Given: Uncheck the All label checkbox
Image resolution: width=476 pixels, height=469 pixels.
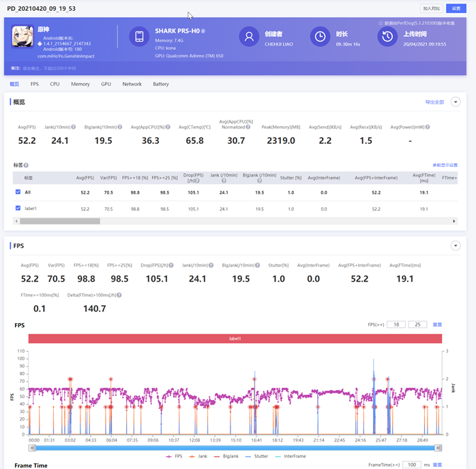Looking at the screenshot, I should (18, 192).
